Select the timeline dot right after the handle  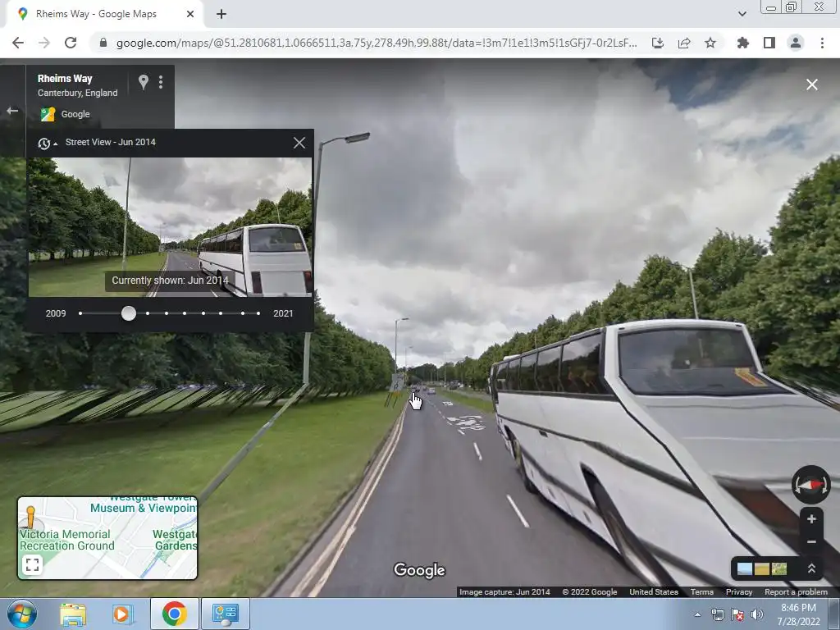[148, 313]
